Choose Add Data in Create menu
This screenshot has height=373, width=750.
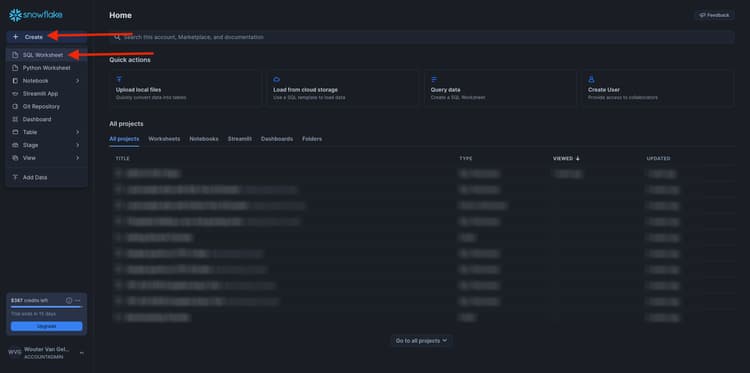46,177
